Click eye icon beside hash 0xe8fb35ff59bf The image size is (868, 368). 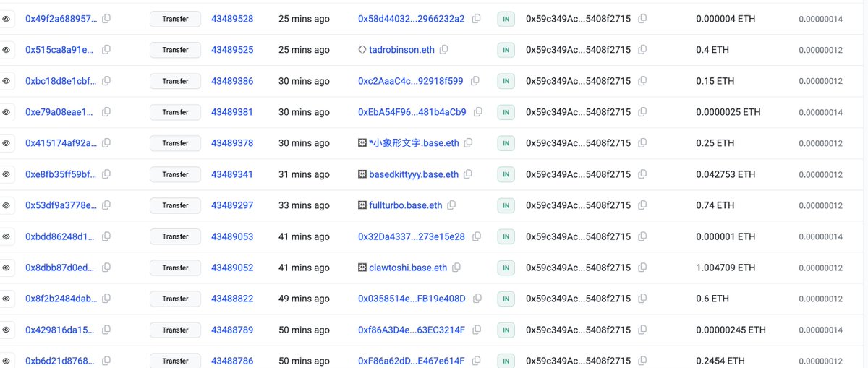pyautogui.click(x=6, y=174)
